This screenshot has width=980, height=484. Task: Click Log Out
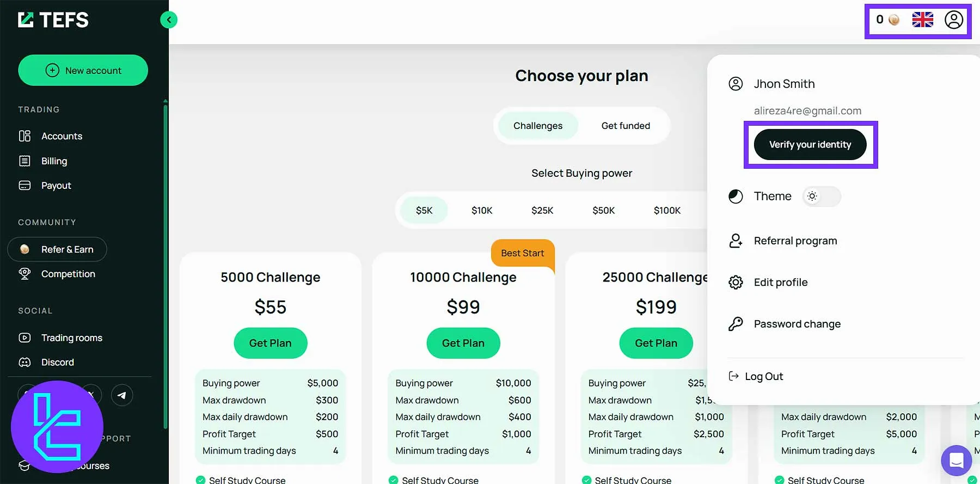tap(763, 376)
